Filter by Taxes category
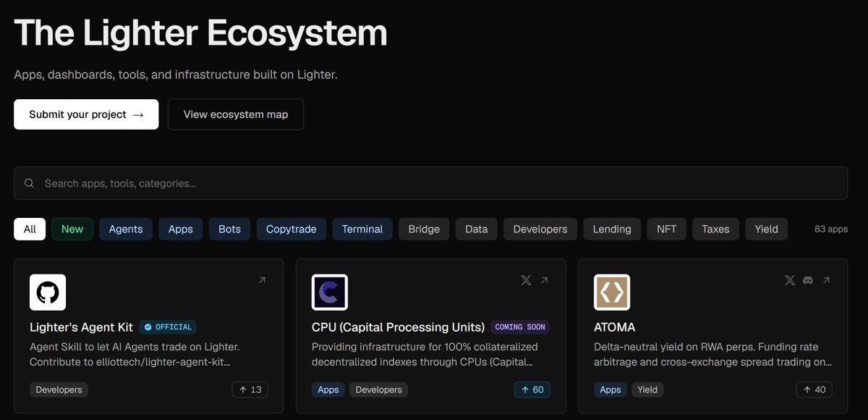Image resolution: width=868 pixels, height=420 pixels. click(715, 229)
